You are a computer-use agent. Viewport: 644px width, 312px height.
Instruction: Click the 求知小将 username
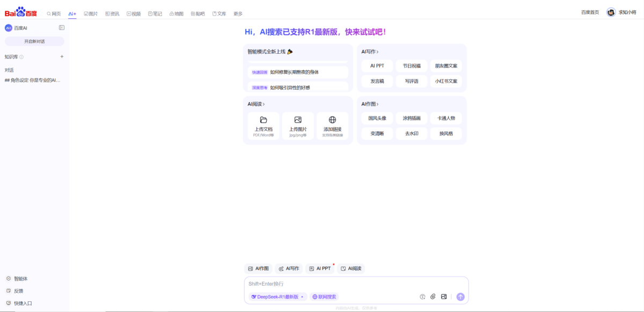(x=627, y=12)
